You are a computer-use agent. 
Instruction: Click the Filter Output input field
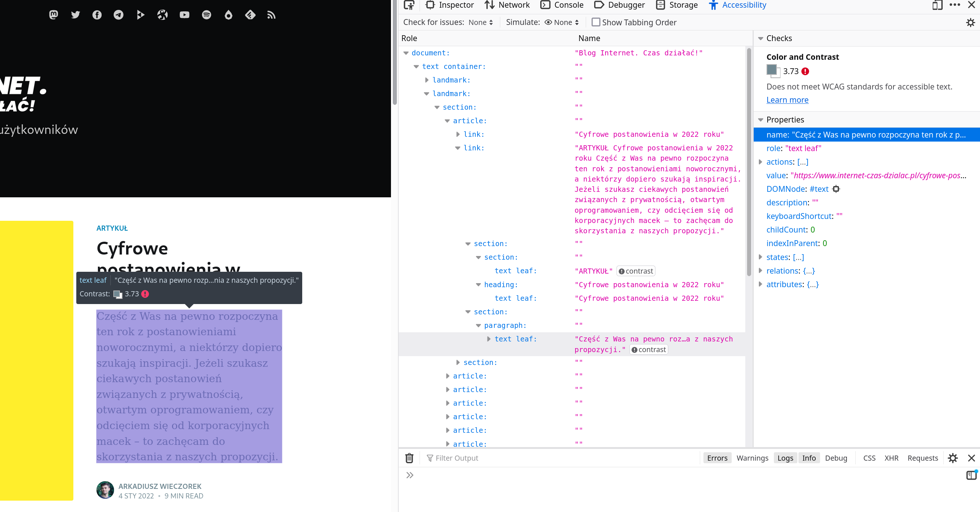533,458
